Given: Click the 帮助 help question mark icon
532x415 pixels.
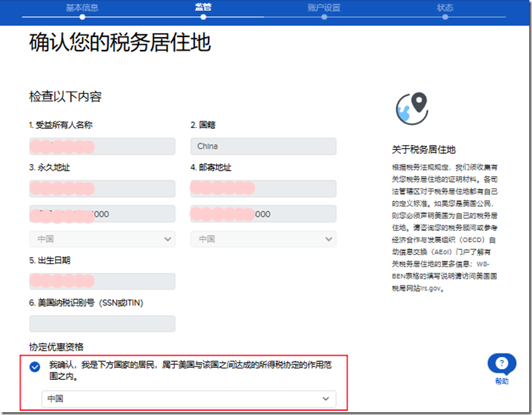Looking at the screenshot, I should click(501, 364).
